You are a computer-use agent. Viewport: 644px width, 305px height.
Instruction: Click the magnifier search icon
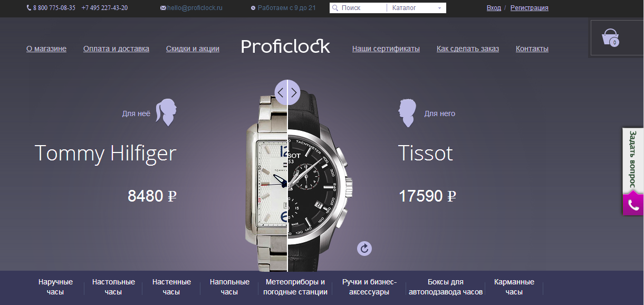pyautogui.click(x=335, y=8)
